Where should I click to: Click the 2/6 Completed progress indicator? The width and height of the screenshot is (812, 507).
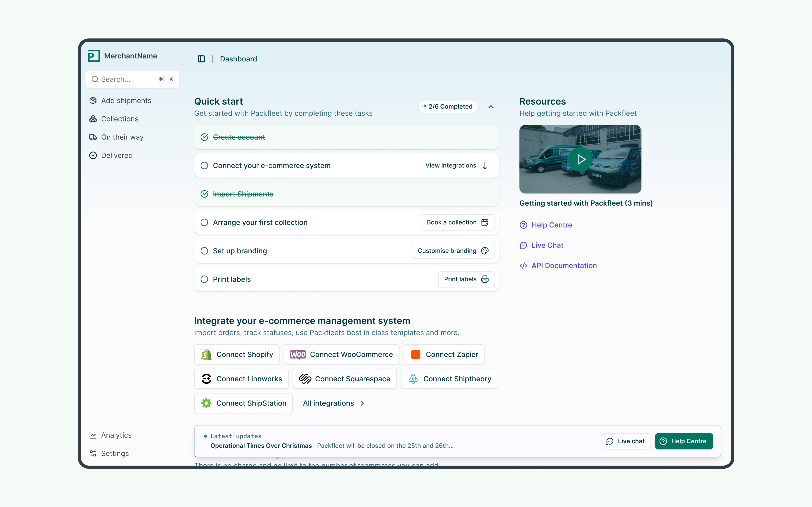(448, 107)
